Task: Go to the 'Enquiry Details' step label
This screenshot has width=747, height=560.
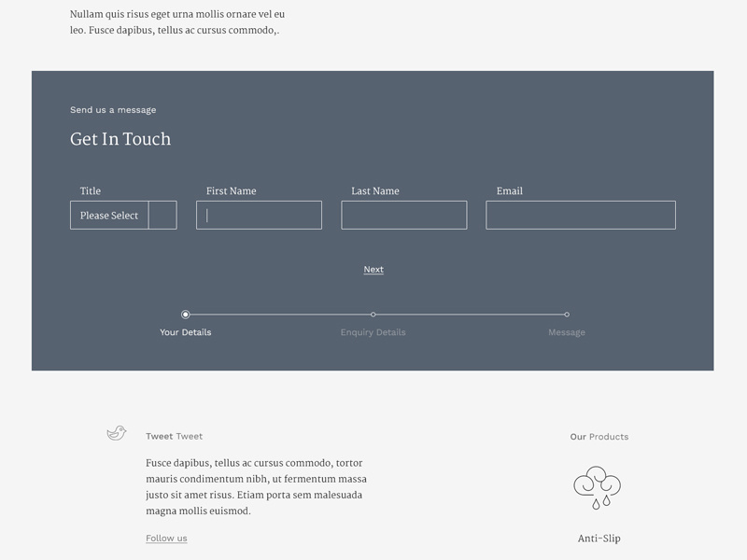Action: [373, 332]
